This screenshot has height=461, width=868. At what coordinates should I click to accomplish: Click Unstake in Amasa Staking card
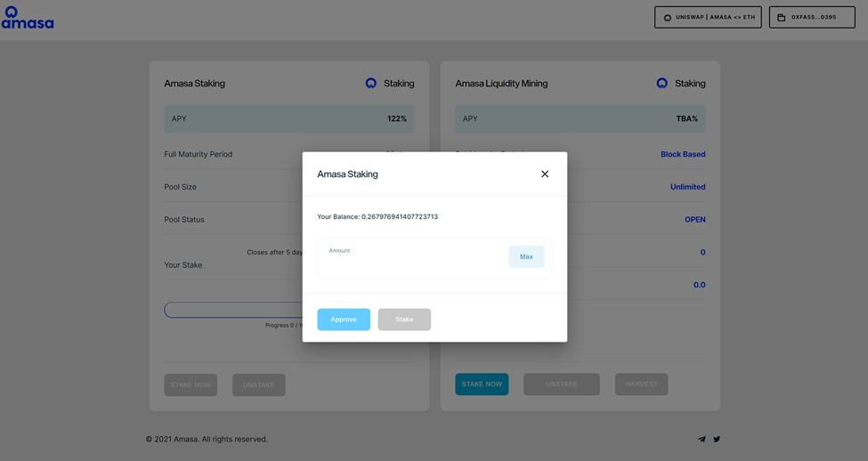pos(258,385)
